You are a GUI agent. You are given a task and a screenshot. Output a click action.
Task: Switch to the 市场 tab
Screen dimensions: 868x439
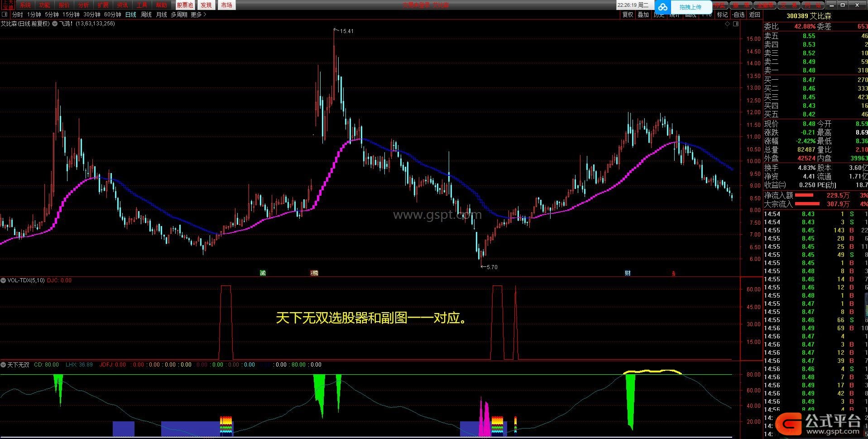tap(226, 5)
